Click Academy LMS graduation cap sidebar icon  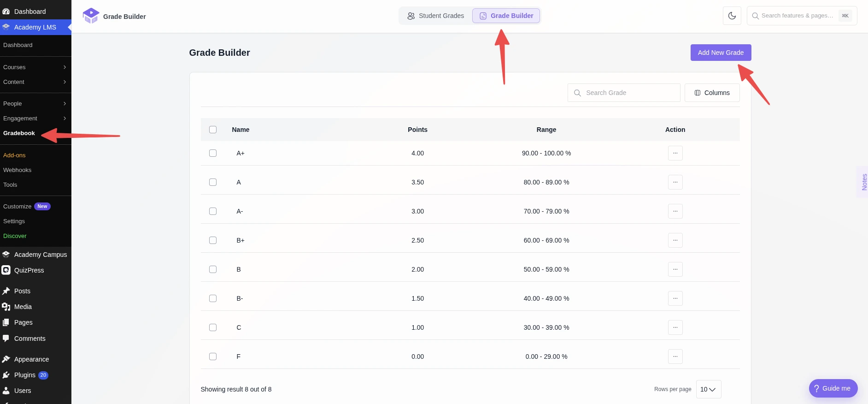(6, 27)
